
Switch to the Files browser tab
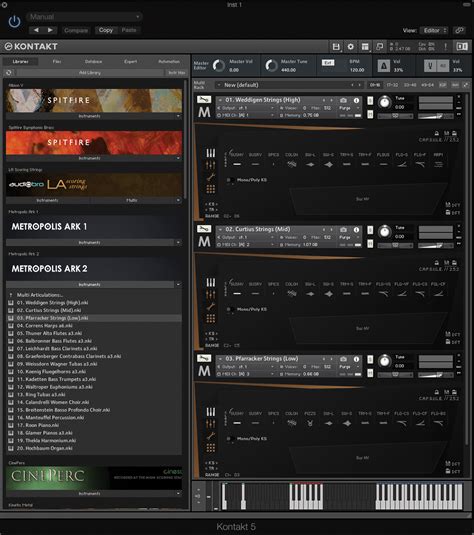click(x=57, y=62)
